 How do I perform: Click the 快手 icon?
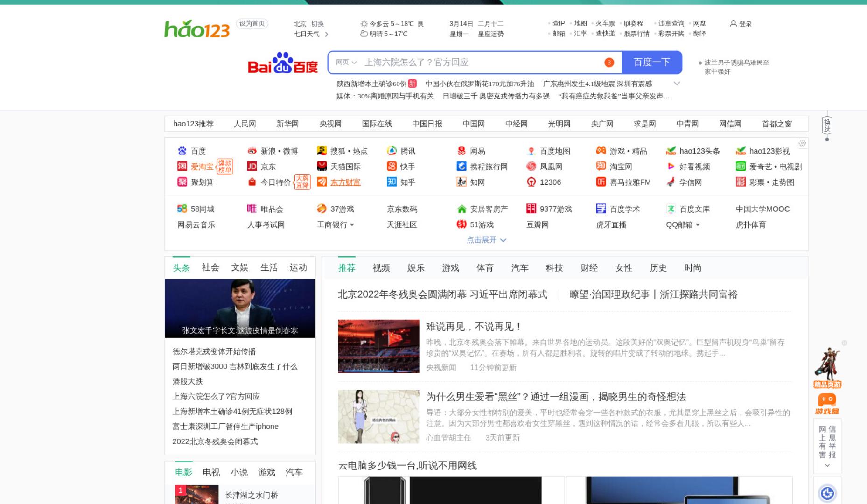tap(392, 166)
